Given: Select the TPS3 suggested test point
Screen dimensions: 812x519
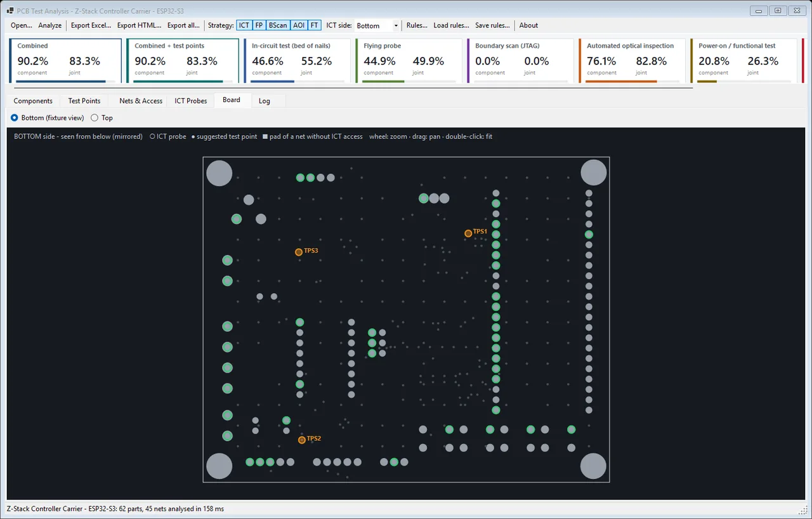Looking at the screenshot, I should tap(299, 252).
